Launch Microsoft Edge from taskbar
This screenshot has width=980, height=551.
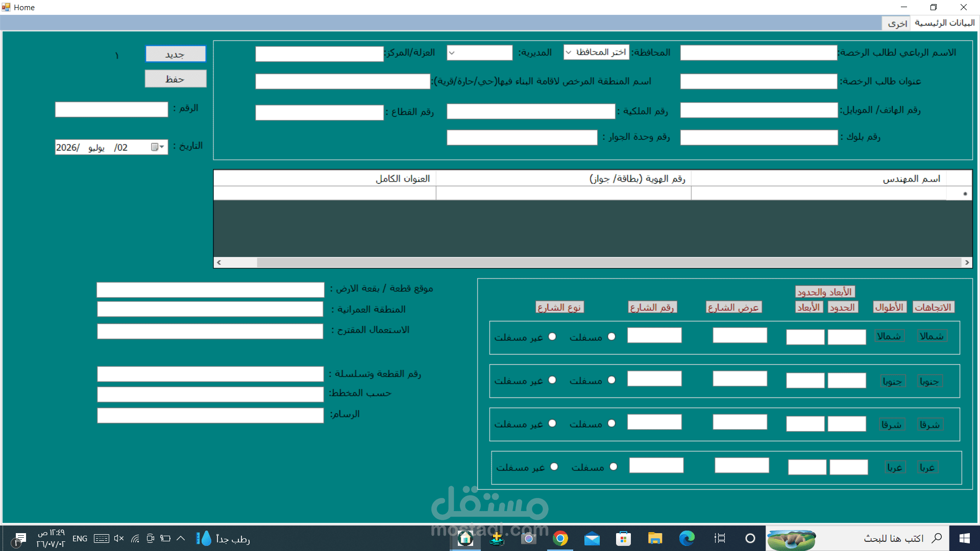pyautogui.click(x=687, y=538)
